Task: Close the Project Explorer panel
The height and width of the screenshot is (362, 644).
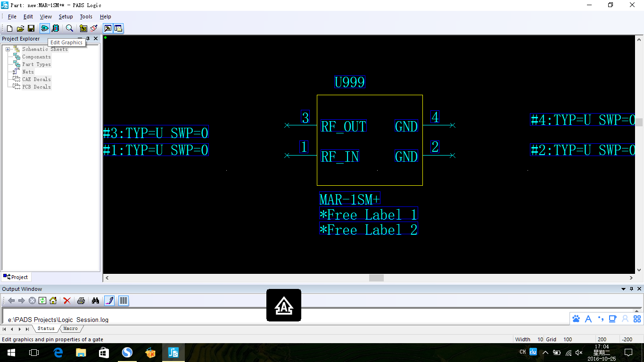Action: click(96, 39)
